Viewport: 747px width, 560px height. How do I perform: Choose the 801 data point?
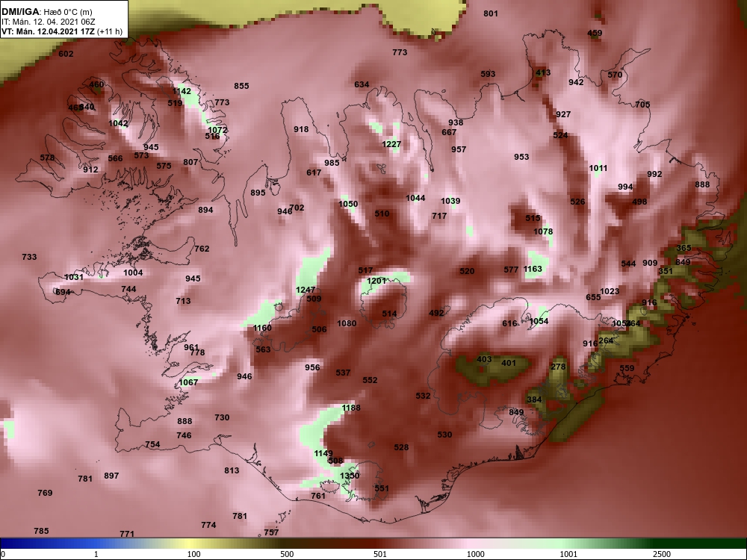(x=491, y=13)
